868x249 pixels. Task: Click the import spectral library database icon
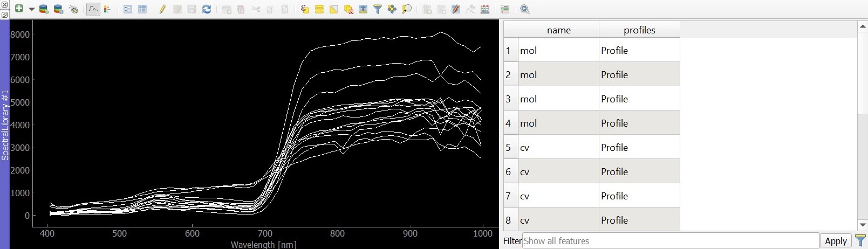(x=44, y=9)
